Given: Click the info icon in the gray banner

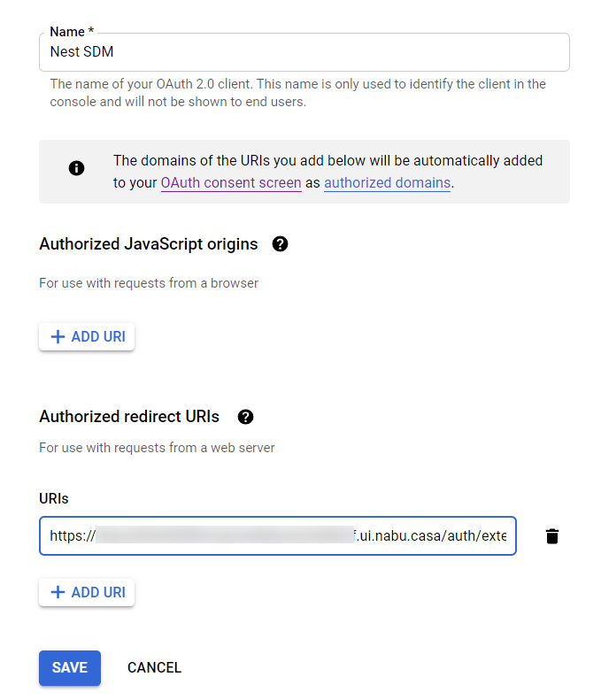Looking at the screenshot, I should tap(77, 167).
